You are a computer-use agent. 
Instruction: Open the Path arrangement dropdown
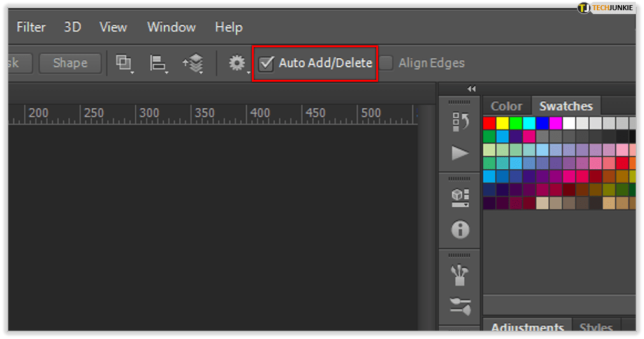pyautogui.click(x=193, y=63)
